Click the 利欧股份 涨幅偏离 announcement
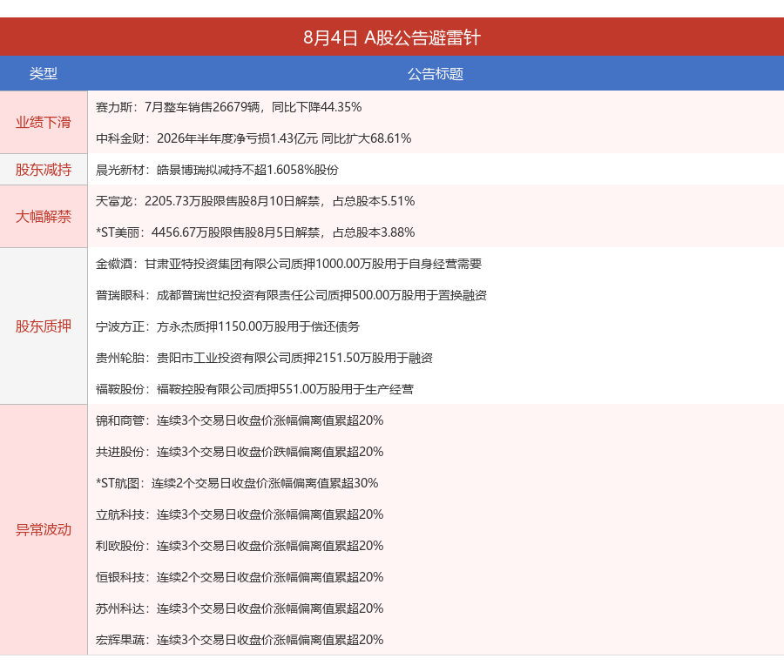The height and width of the screenshot is (672, 784). [240, 546]
